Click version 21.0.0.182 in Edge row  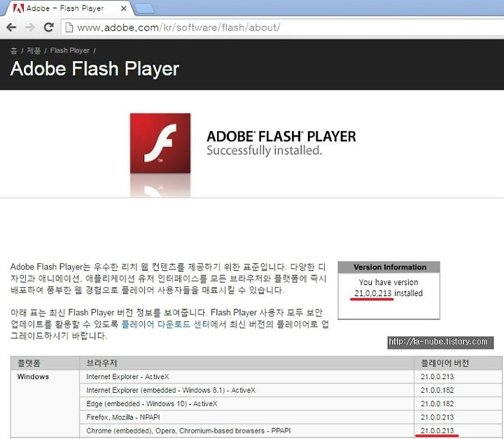437,403
